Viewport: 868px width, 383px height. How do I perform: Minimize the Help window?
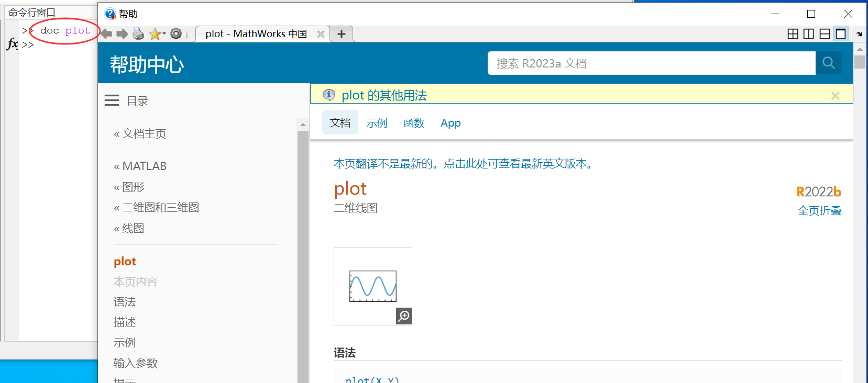click(x=775, y=14)
